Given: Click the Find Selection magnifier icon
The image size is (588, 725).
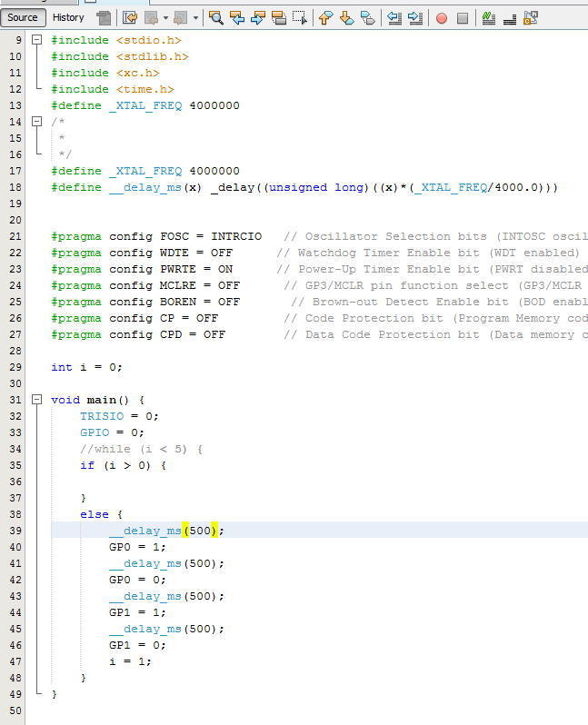Looking at the screenshot, I should (x=216, y=17).
